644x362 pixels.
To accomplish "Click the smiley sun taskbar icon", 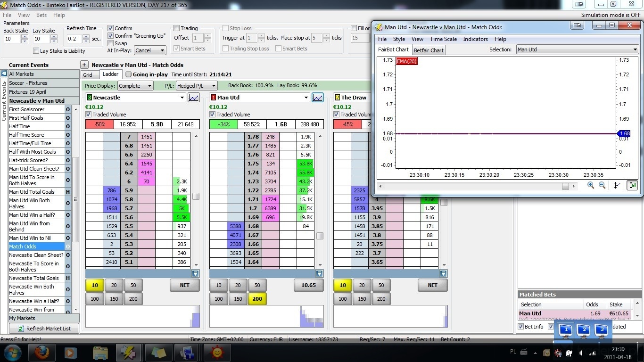I will click(217, 353).
